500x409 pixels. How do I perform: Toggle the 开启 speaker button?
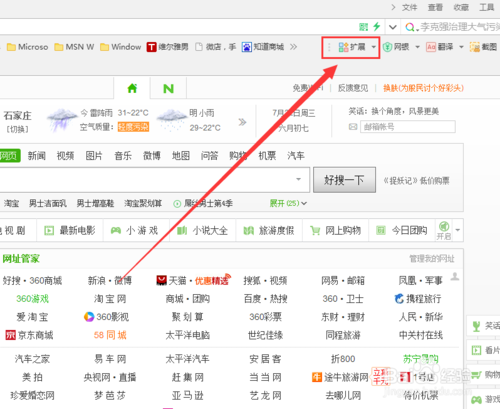(444, 230)
